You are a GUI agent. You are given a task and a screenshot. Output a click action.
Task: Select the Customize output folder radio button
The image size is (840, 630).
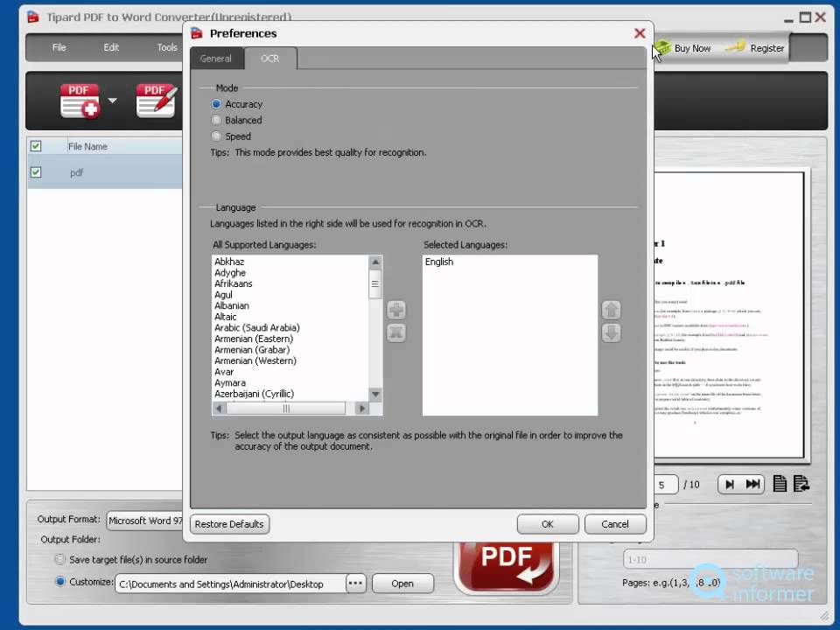click(x=60, y=581)
